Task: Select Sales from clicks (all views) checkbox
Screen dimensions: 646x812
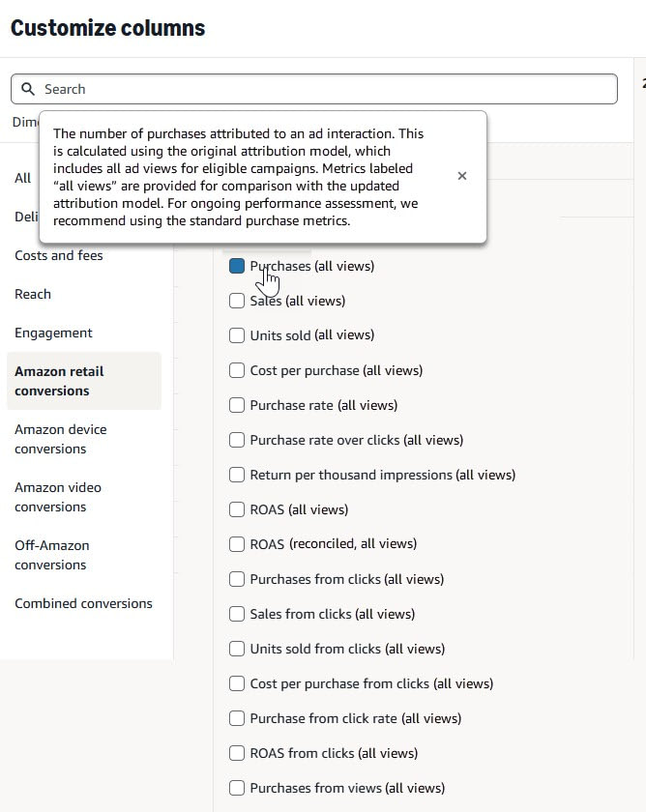Action: (237, 614)
